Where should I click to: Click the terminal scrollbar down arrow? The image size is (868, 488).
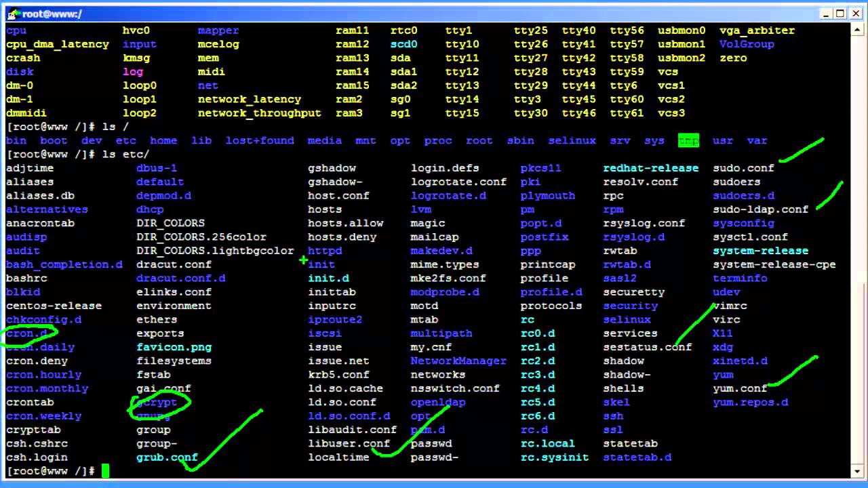pyautogui.click(x=856, y=471)
